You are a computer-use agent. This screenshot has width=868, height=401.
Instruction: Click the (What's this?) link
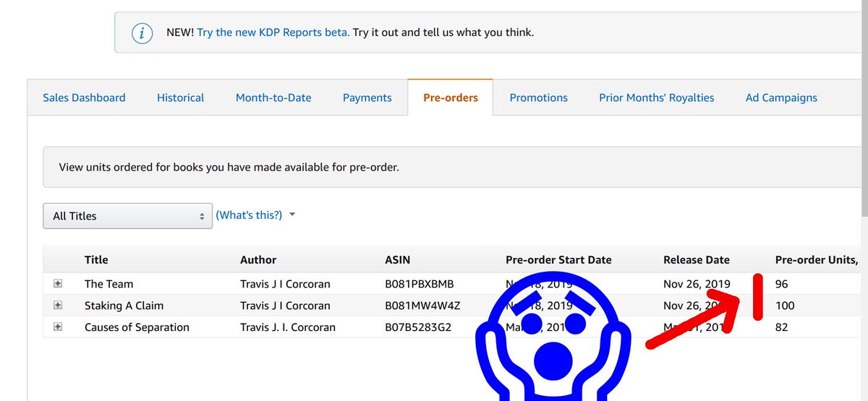click(249, 215)
